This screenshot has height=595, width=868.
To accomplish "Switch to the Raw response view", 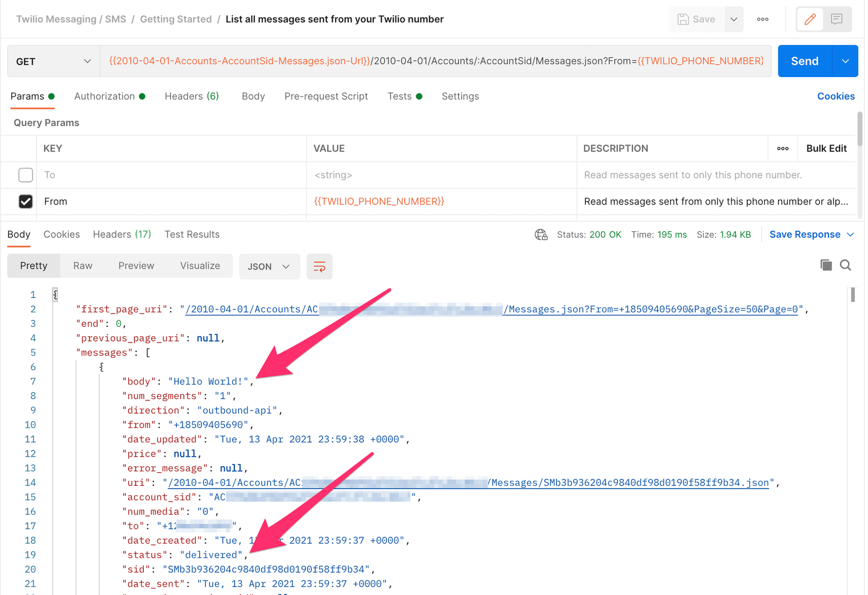I will tap(82, 265).
